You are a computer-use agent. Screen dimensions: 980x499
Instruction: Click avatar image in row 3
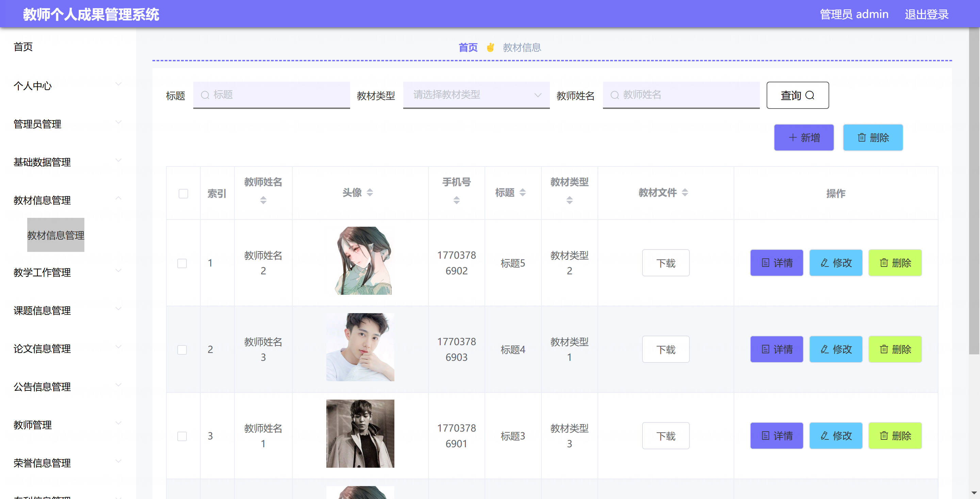pyautogui.click(x=360, y=434)
